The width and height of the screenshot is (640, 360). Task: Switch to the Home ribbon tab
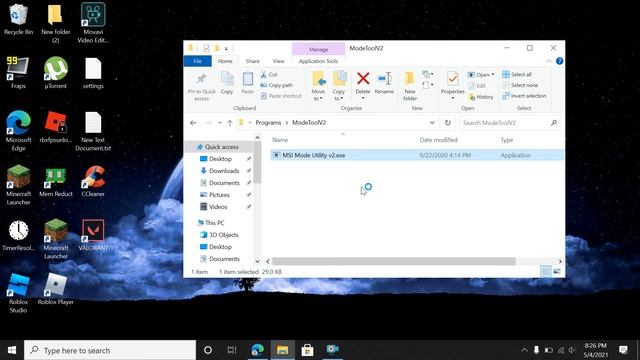(x=225, y=61)
